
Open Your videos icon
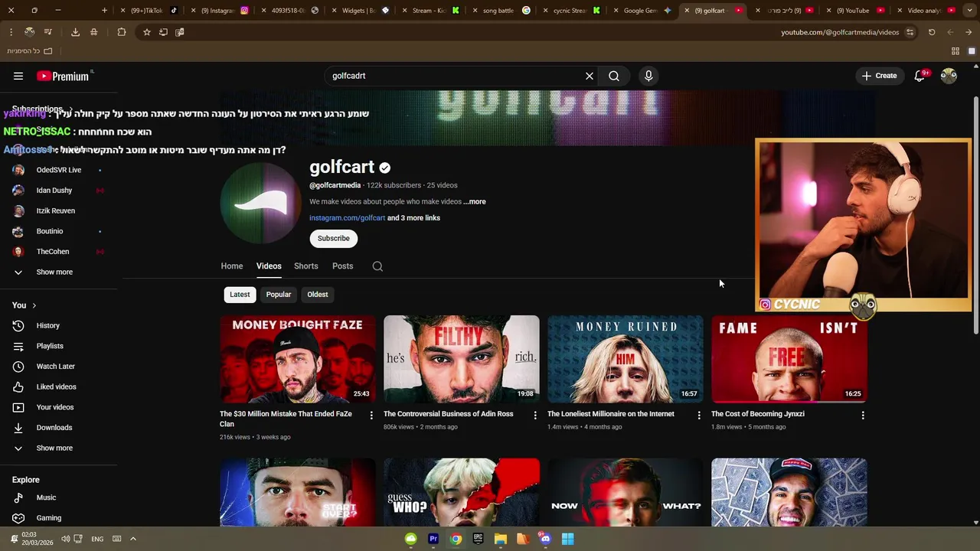(18, 407)
